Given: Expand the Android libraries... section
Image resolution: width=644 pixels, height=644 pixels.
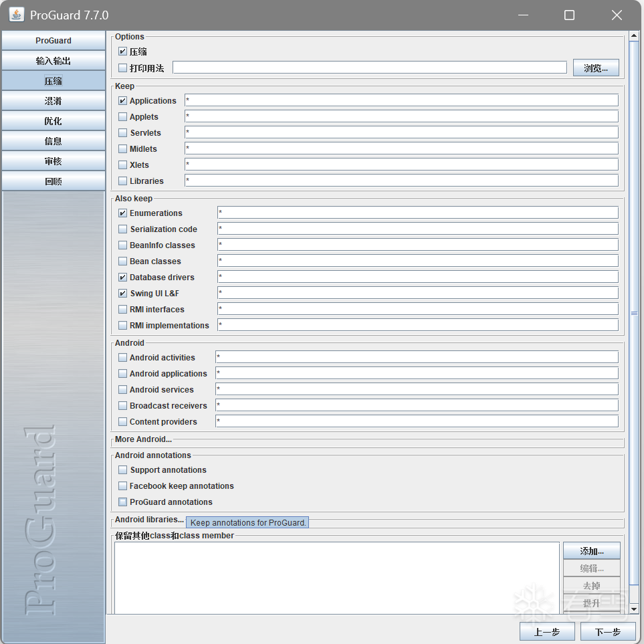Looking at the screenshot, I should [149, 520].
